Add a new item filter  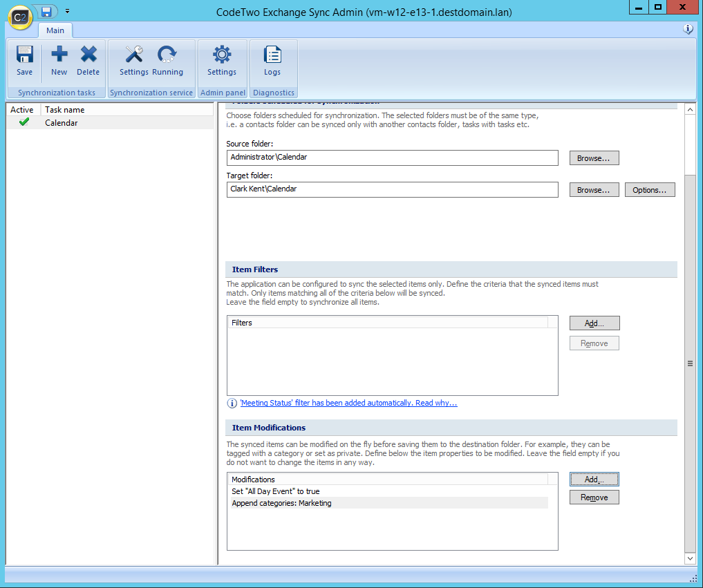(x=594, y=323)
